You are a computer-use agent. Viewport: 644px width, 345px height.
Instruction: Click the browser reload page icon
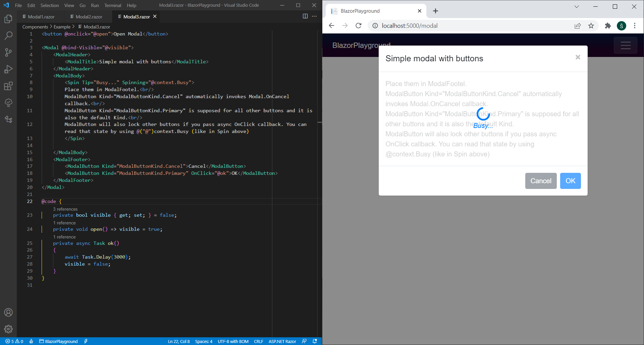(359, 26)
